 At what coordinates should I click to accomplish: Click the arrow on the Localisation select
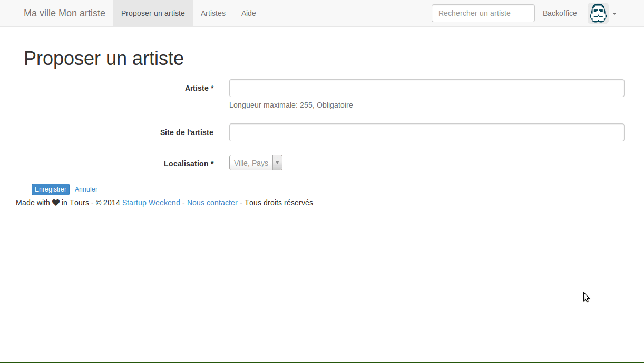pyautogui.click(x=277, y=163)
